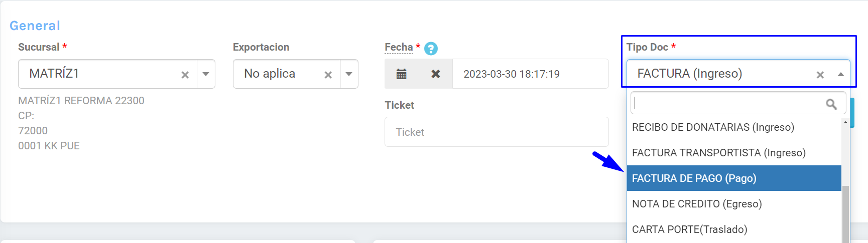Pick NOTA DE CREDITO (Egreso) option
The image size is (868, 243).
click(697, 204)
